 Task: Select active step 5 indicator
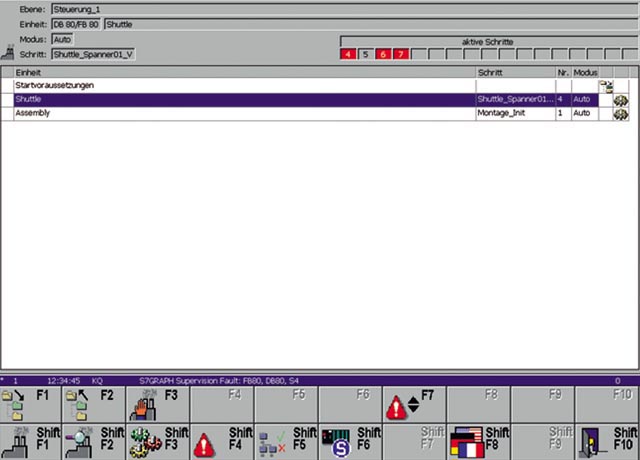coord(365,54)
